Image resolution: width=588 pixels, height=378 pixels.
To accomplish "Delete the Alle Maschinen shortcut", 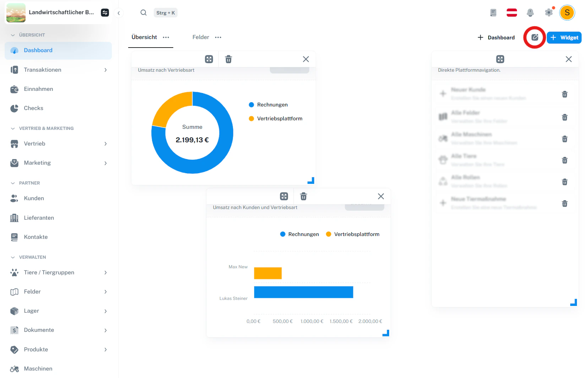I will point(565,139).
